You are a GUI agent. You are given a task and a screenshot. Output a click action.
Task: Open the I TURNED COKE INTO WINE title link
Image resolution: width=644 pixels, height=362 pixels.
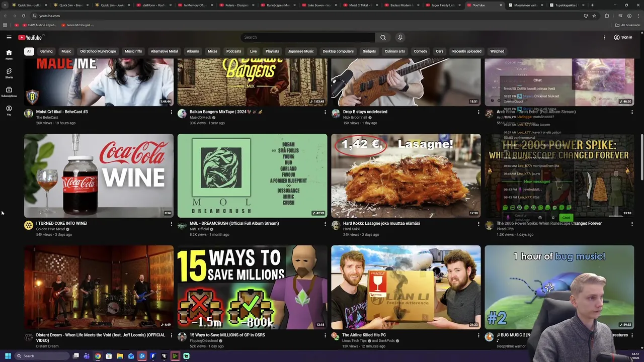[61, 223]
